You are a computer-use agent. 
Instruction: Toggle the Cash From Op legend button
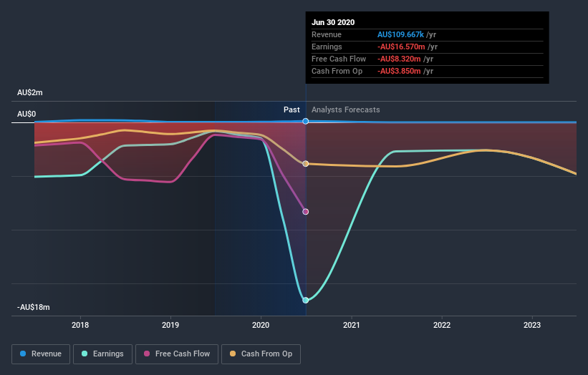point(261,354)
